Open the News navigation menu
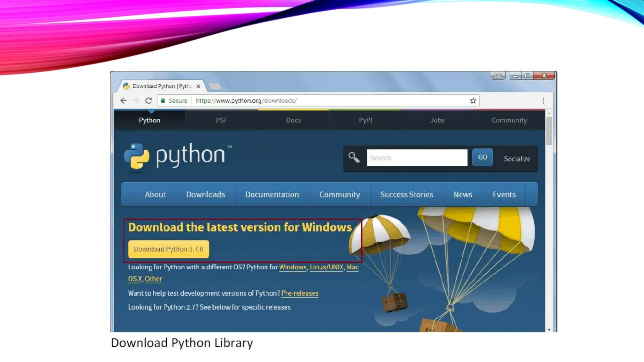 click(x=463, y=195)
